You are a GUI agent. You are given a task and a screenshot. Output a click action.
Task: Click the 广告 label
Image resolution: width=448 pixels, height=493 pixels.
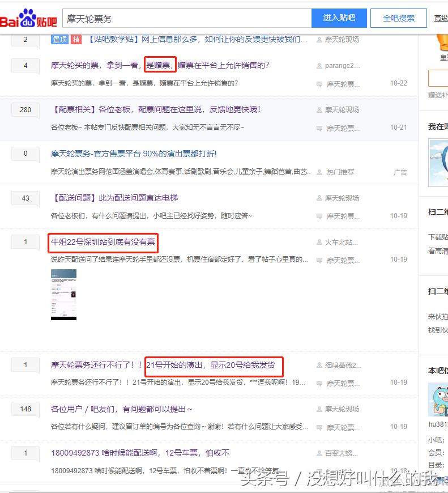(400, 172)
